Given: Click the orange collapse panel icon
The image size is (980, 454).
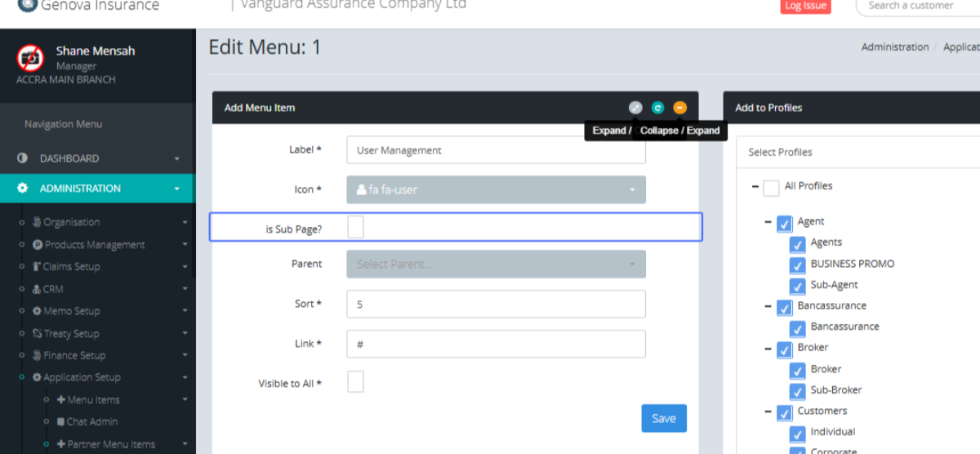Looking at the screenshot, I should [679, 108].
